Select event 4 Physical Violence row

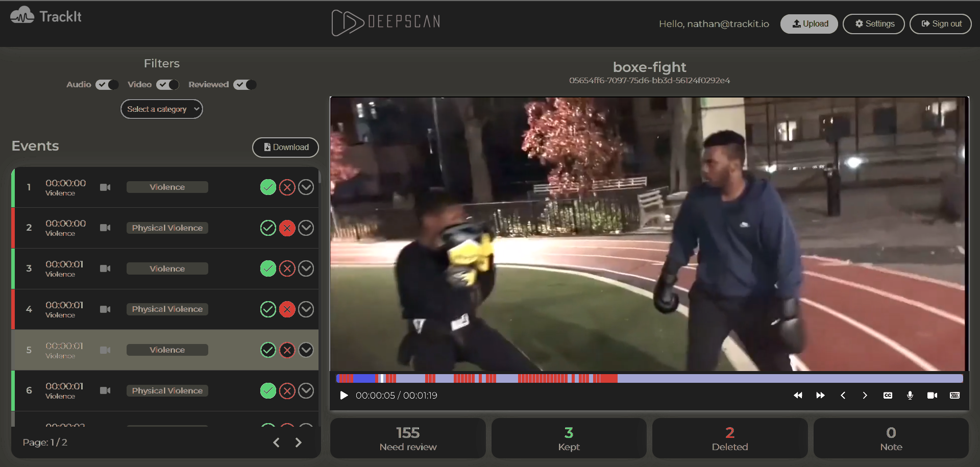coord(167,309)
